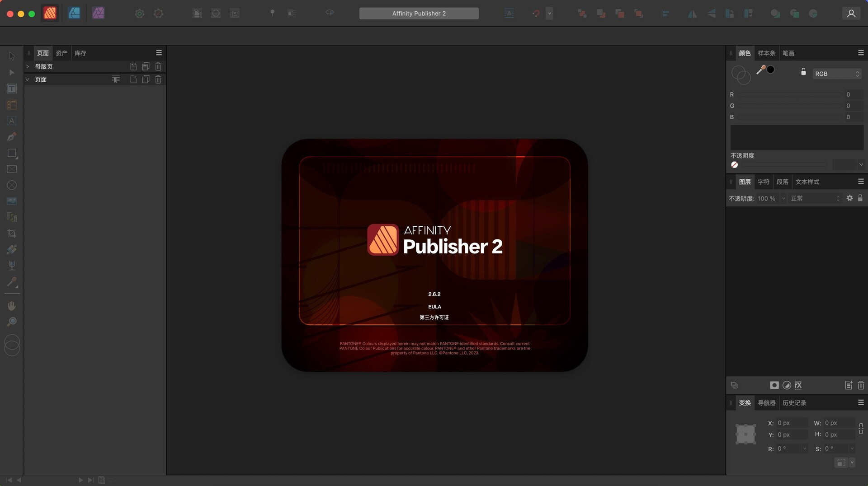Screen dimensions: 868x486
Task: Select the Picture Frame Ellipse tool
Action: click(x=12, y=185)
